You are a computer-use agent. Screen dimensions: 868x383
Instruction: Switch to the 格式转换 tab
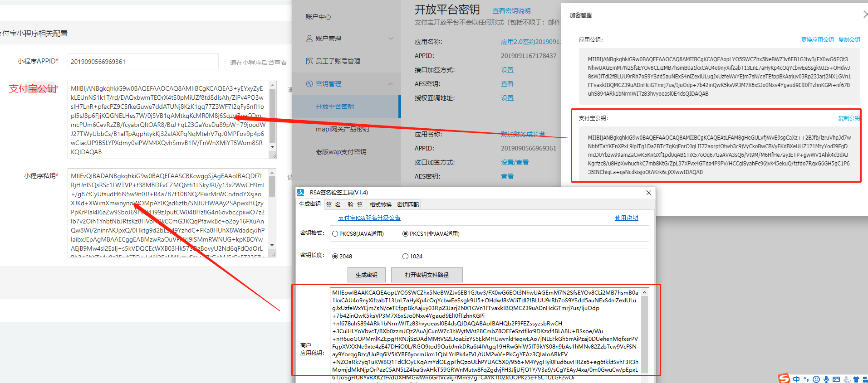380,205
